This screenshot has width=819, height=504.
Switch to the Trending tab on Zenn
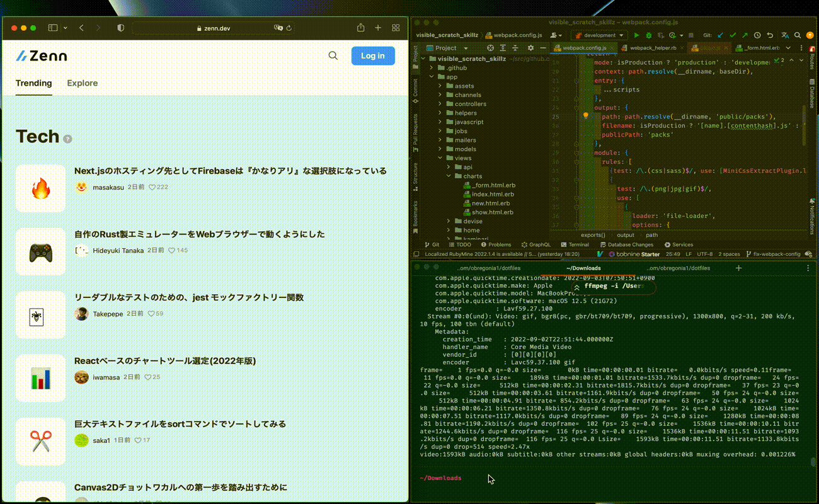point(34,83)
